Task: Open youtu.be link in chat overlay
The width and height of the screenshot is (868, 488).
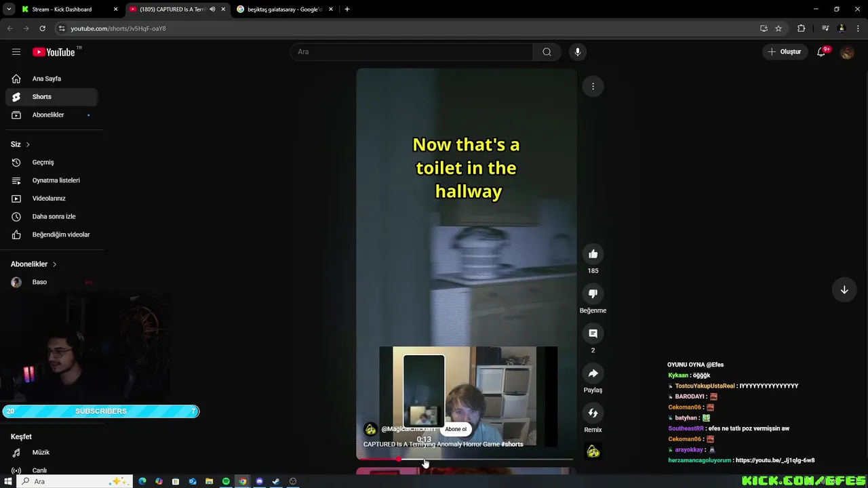Action: pyautogui.click(x=775, y=460)
